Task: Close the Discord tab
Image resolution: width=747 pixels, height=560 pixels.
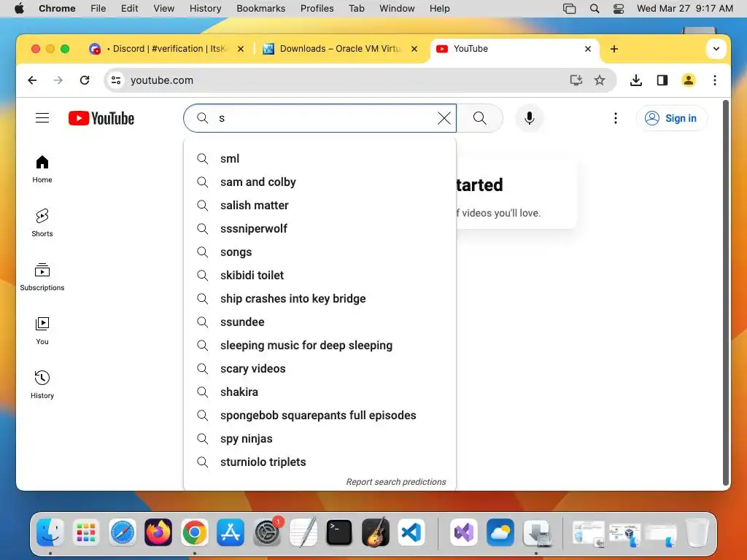Action: pos(241,49)
